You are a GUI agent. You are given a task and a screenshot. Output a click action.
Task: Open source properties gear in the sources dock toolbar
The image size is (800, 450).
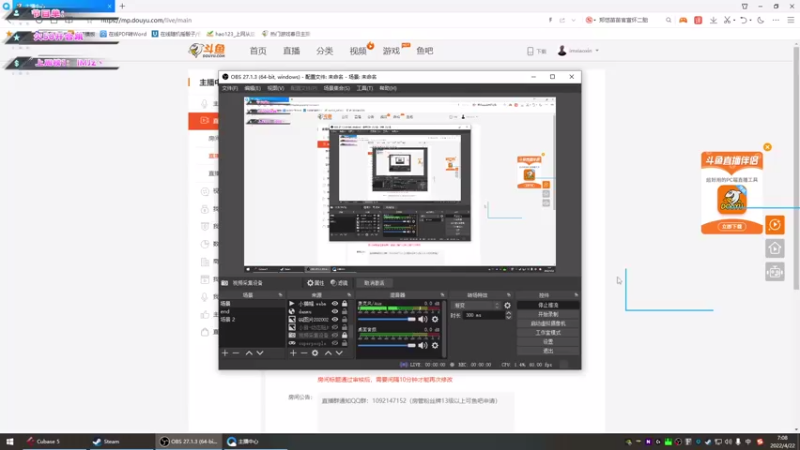click(315, 353)
